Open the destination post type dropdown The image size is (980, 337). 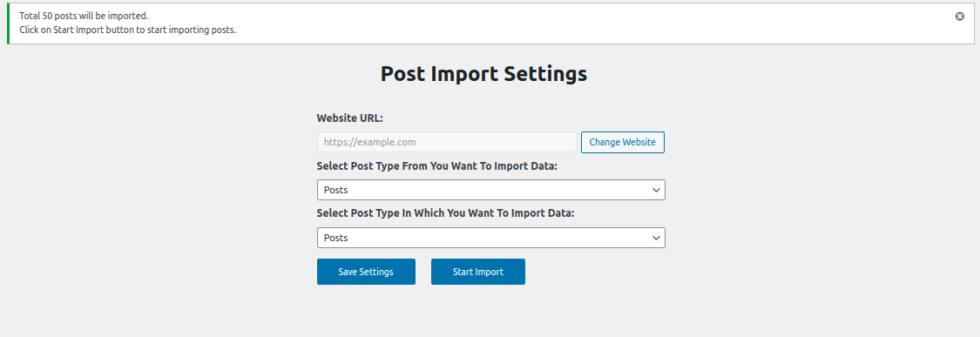coord(490,238)
